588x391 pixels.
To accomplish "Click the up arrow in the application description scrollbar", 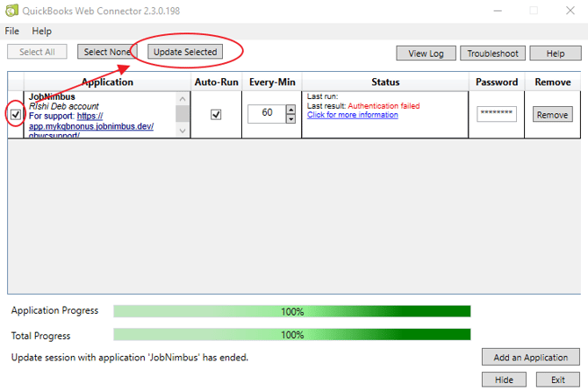I will click(183, 99).
